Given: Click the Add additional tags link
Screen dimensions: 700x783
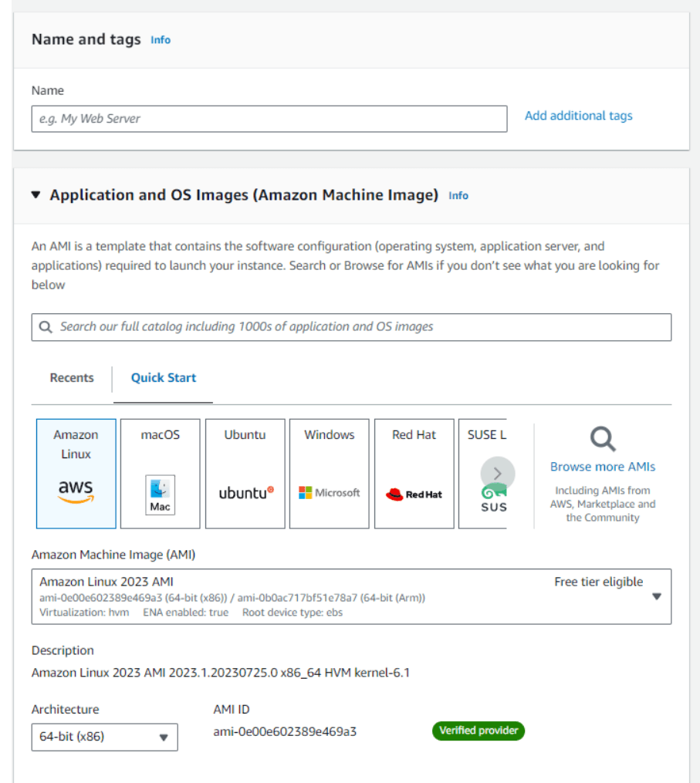Looking at the screenshot, I should (x=578, y=116).
